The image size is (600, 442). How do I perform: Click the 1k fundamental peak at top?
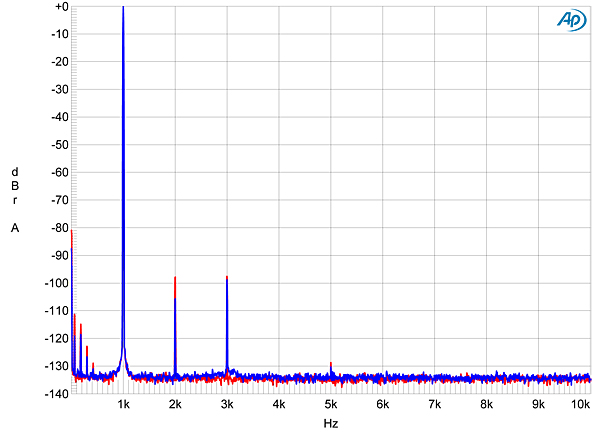point(123,10)
